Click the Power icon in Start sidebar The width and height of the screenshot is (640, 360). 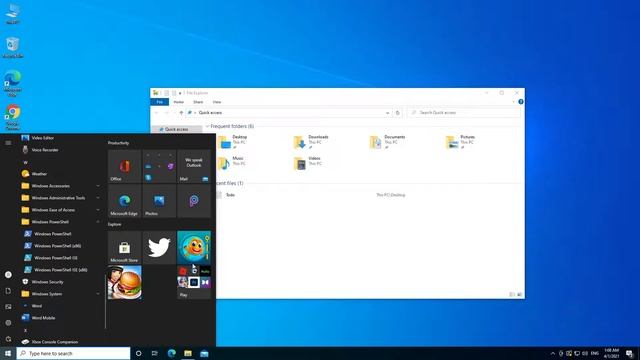8,339
